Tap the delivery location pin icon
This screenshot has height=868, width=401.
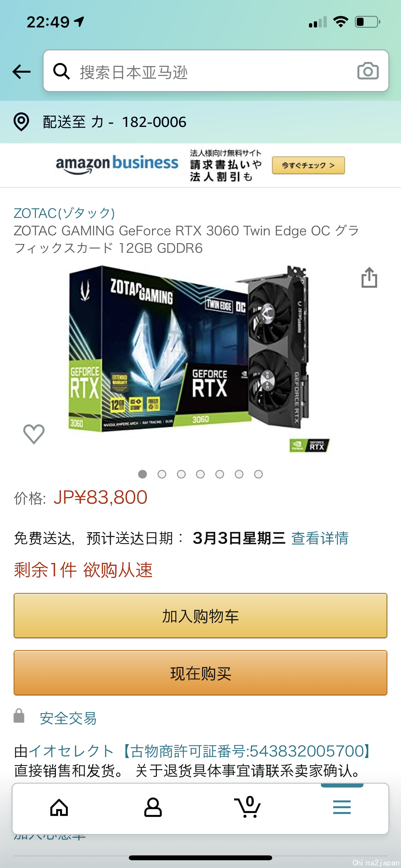tap(21, 122)
